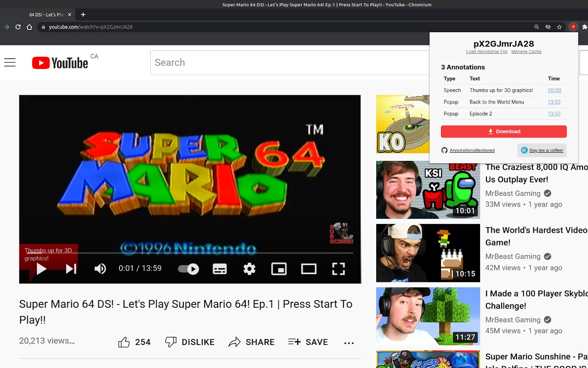Mute the video volume
The width and height of the screenshot is (588, 368).
pyautogui.click(x=100, y=269)
